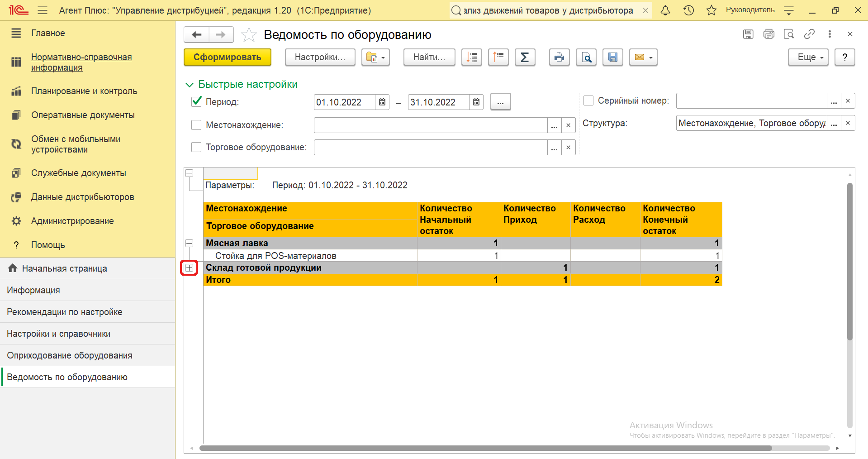Viewport: 868px width, 459px height.
Task: Close the report tab with X
Action: tap(850, 34)
